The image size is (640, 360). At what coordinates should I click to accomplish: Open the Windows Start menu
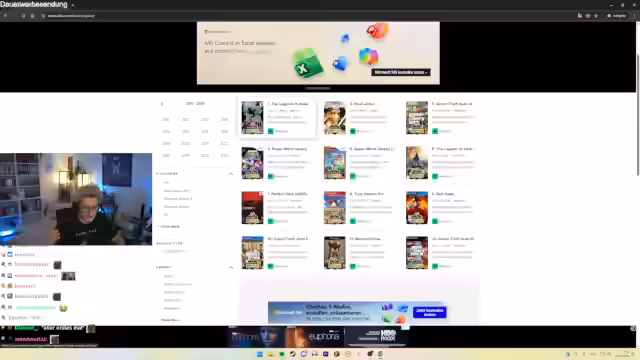[260, 354]
